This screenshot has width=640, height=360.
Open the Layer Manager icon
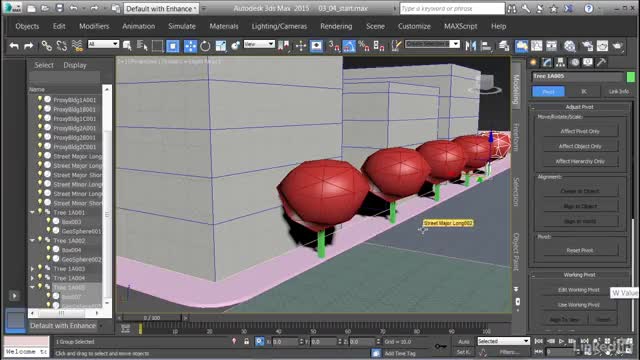504,46
